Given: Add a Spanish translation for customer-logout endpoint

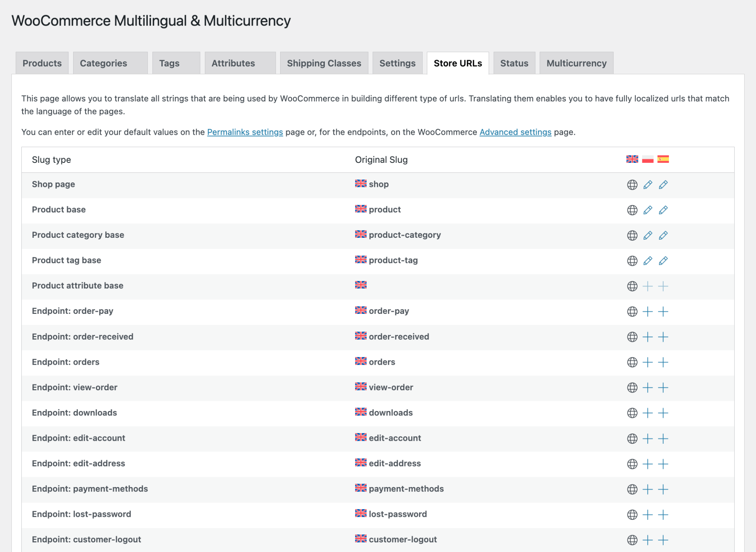Looking at the screenshot, I should click(663, 539).
